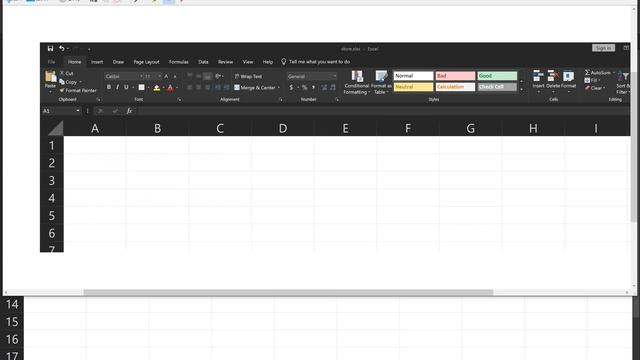This screenshot has height=360, width=640.
Task: Click the Sort & Filter funnel icon
Action: (x=623, y=76)
